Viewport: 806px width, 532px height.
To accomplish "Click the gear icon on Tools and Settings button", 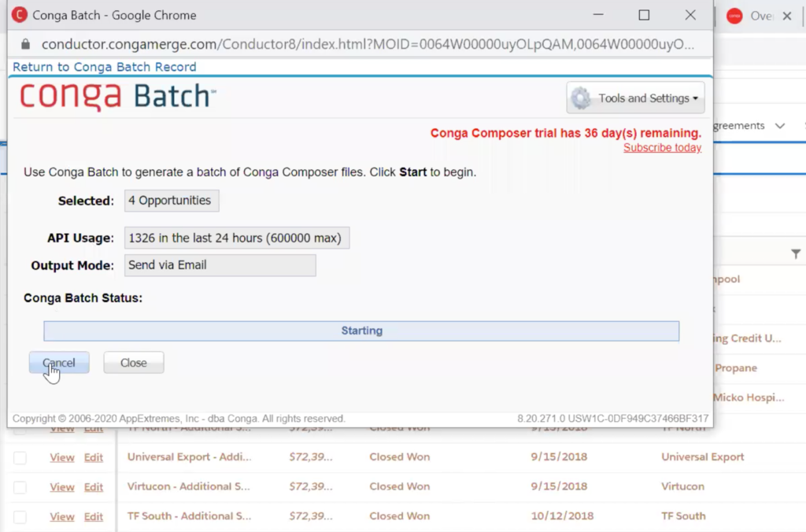I will [580, 98].
